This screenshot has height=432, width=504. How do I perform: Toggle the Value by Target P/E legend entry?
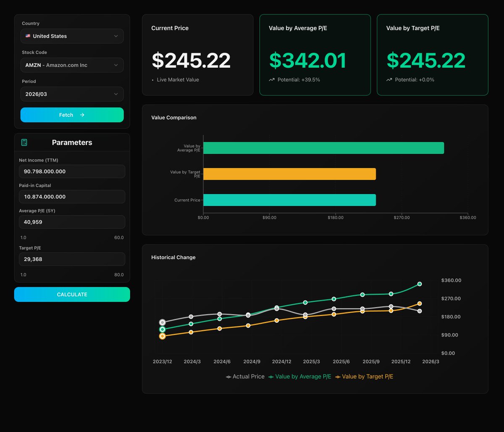[364, 377]
